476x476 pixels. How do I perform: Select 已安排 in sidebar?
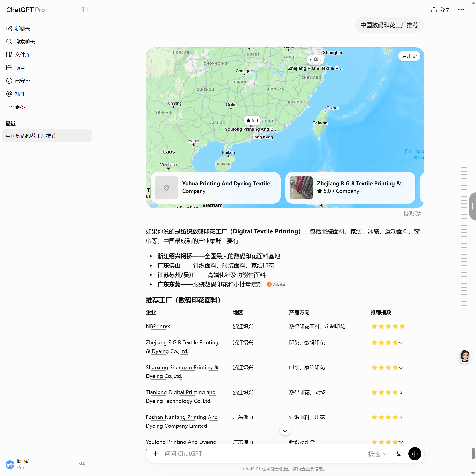click(22, 80)
